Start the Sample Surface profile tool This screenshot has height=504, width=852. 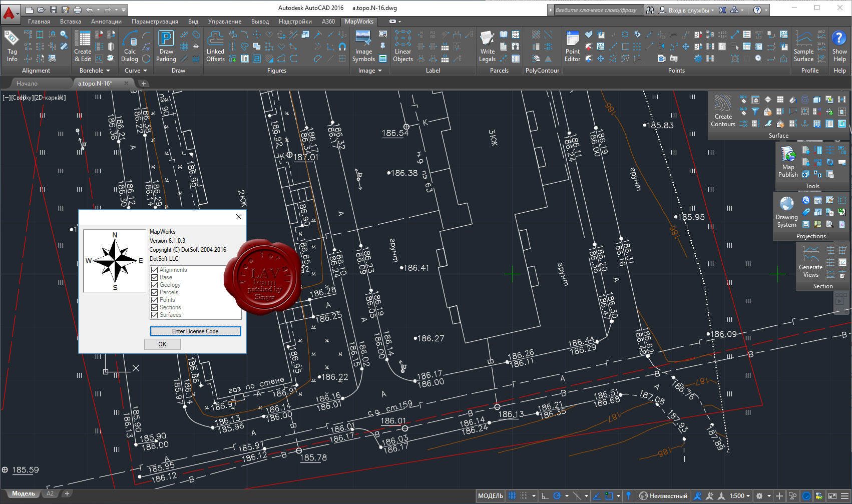point(803,46)
